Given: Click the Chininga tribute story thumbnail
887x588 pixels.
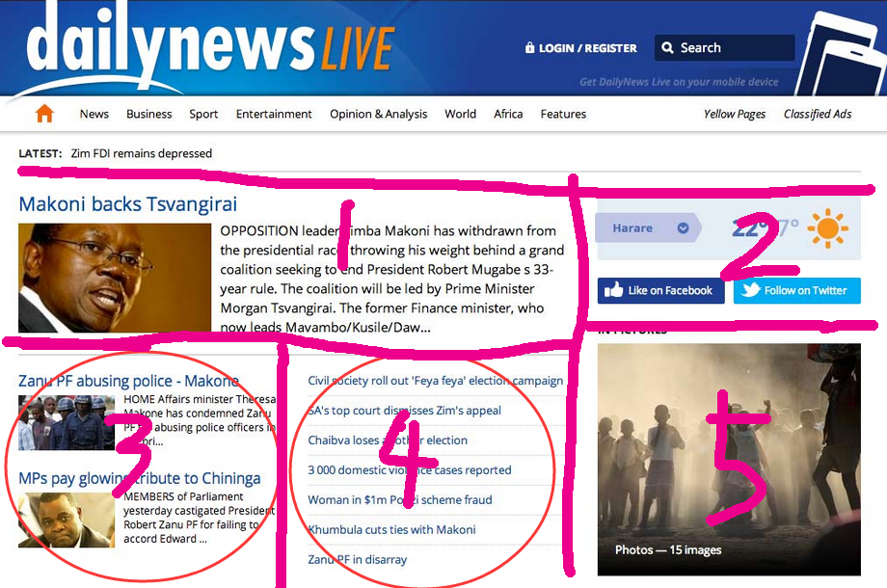Looking at the screenshot, I should 67,521.
